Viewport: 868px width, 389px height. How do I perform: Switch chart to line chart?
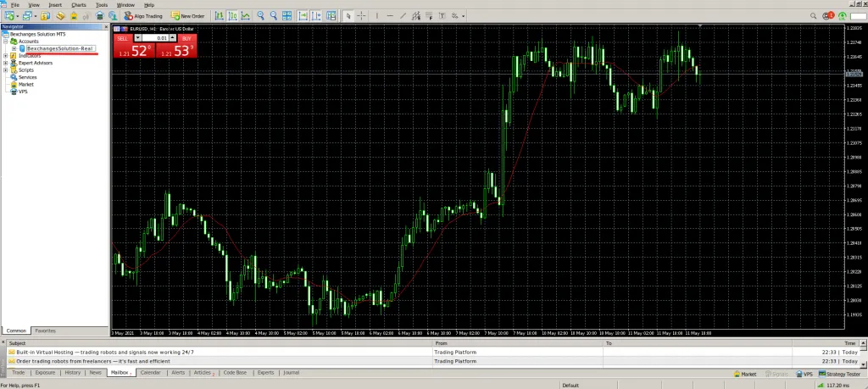245,15
